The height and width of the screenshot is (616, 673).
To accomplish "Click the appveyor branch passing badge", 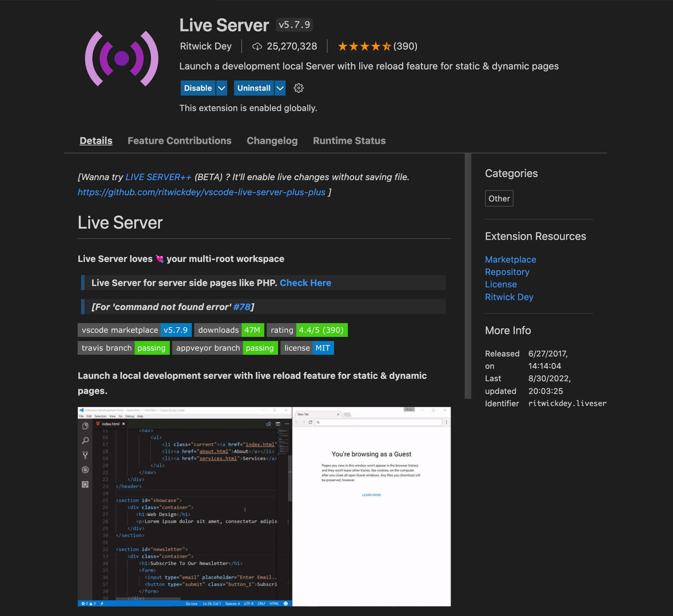I will tap(225, 348).
